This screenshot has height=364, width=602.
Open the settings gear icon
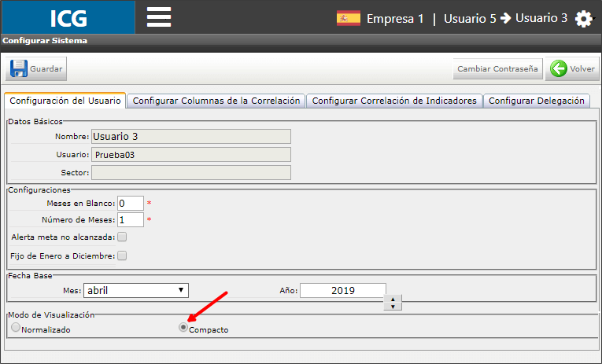[x=584, y=18]
